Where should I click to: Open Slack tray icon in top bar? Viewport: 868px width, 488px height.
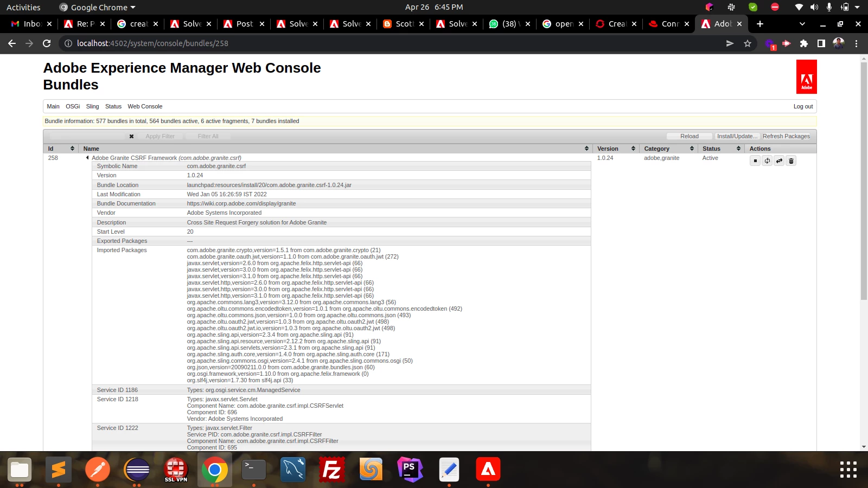731,7
